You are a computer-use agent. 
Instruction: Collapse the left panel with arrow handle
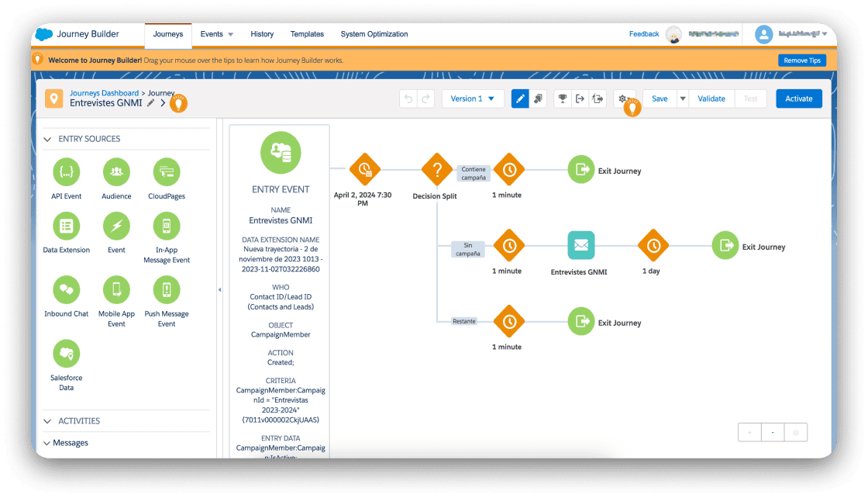220,289
